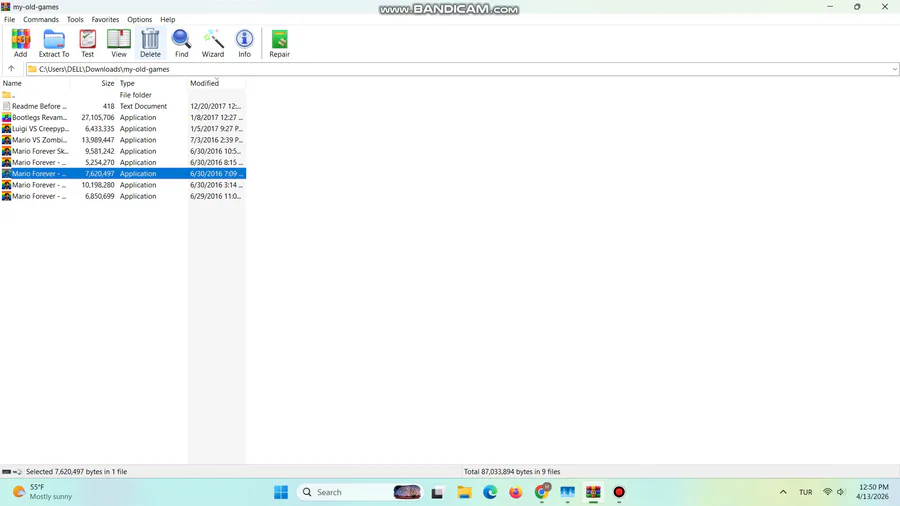Image resolution: width=900 pixels, height=506 pixels.
Task: Click the TUR language indicator
Action: coord(806,492)
